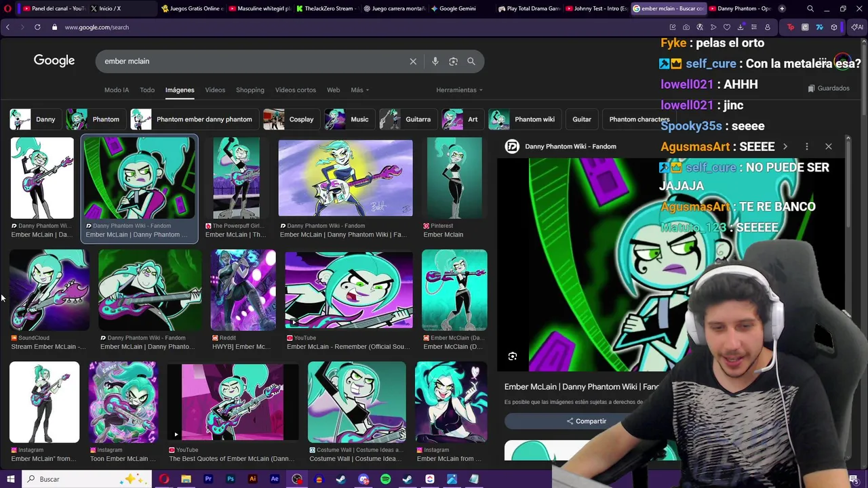Search inside image with lens icon on preview

click(x=513, y=357)
